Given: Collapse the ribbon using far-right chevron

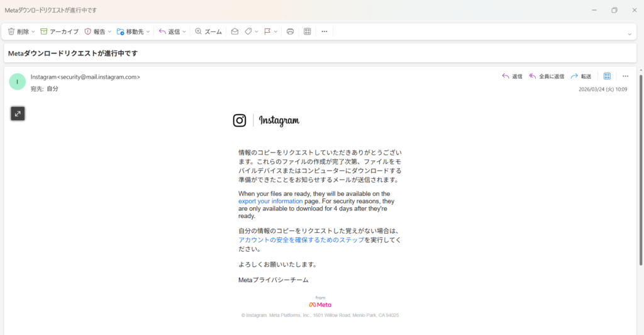Looking at the screenshot, I should click(x=630, y=34).
